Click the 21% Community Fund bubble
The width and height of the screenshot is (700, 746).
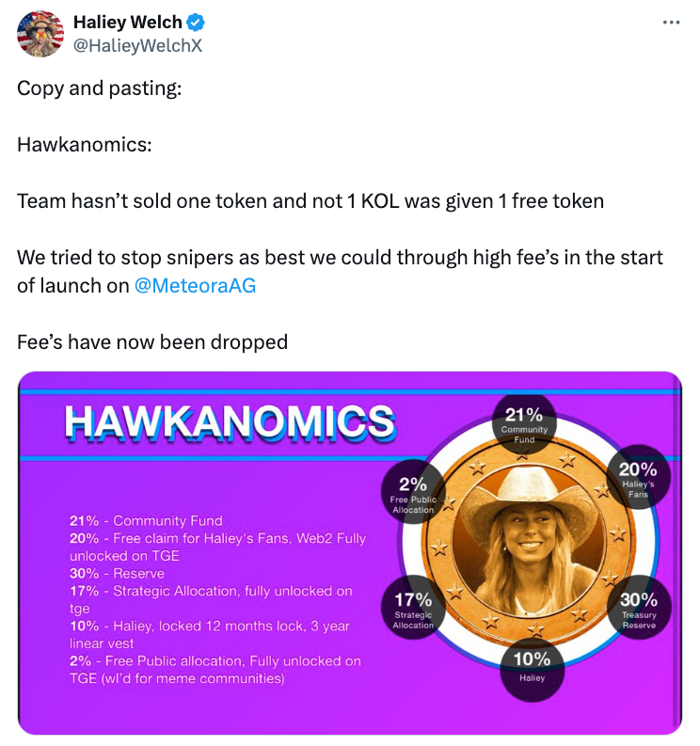(524, 423)
